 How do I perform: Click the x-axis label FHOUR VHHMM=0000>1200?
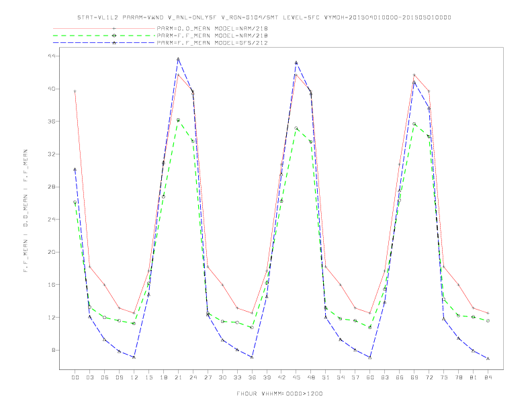pyautogui.click(x=279, y=394)
